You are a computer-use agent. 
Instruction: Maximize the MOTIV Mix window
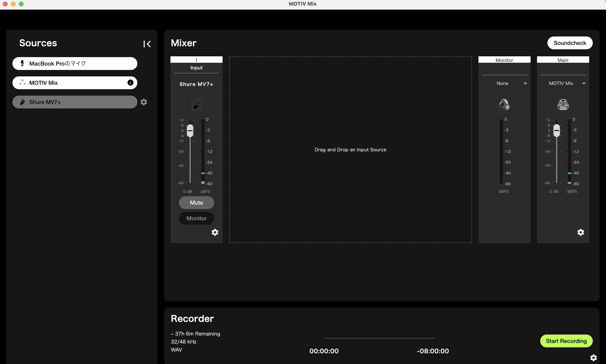pyautogui.click(x=21, y=4)
